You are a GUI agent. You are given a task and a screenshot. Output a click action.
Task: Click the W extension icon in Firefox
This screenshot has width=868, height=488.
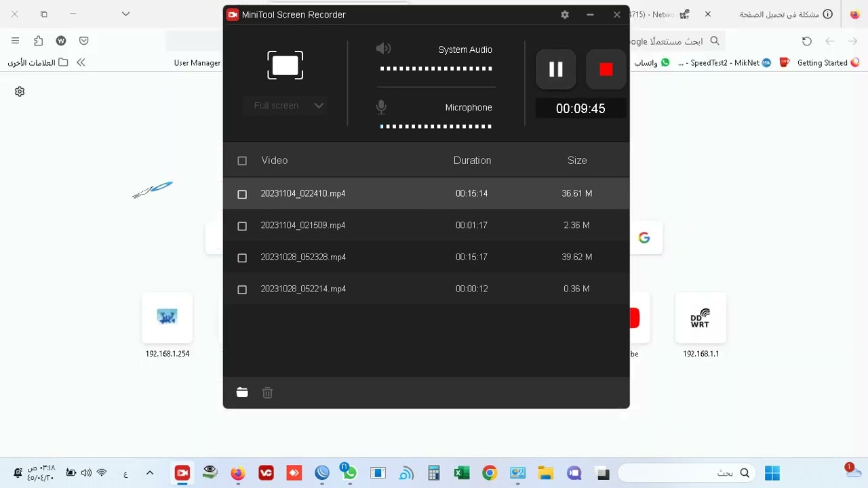point(61,41)
